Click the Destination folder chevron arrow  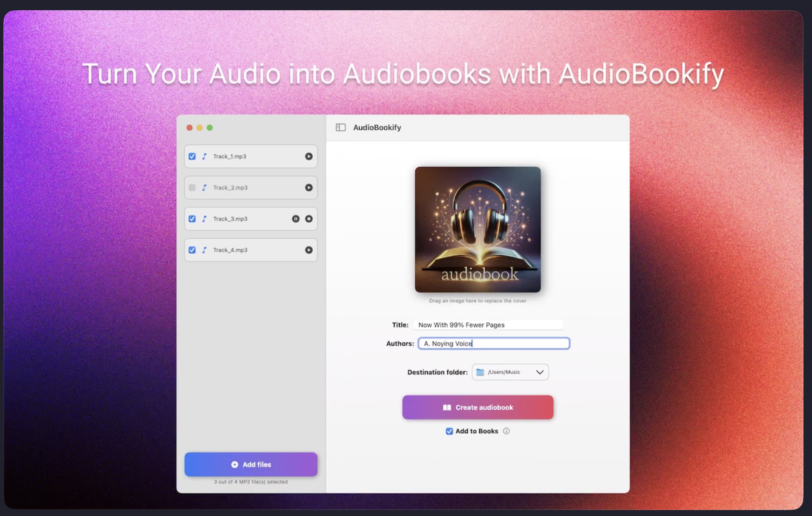click(x=539, y=372)
